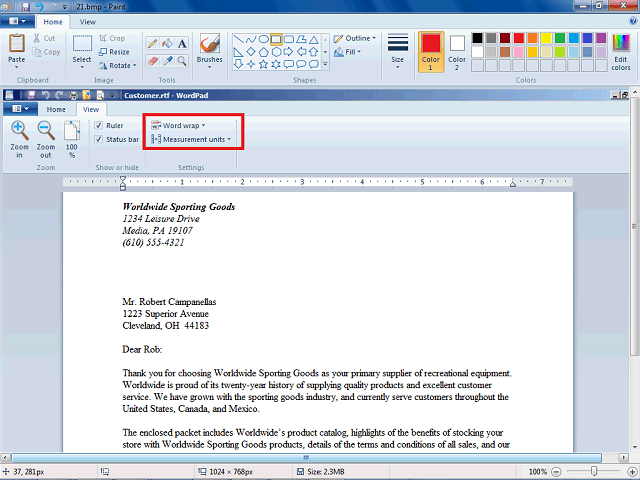Open the Size line thickness dropdown
640x480 pixels.
(x=398, y=51)
